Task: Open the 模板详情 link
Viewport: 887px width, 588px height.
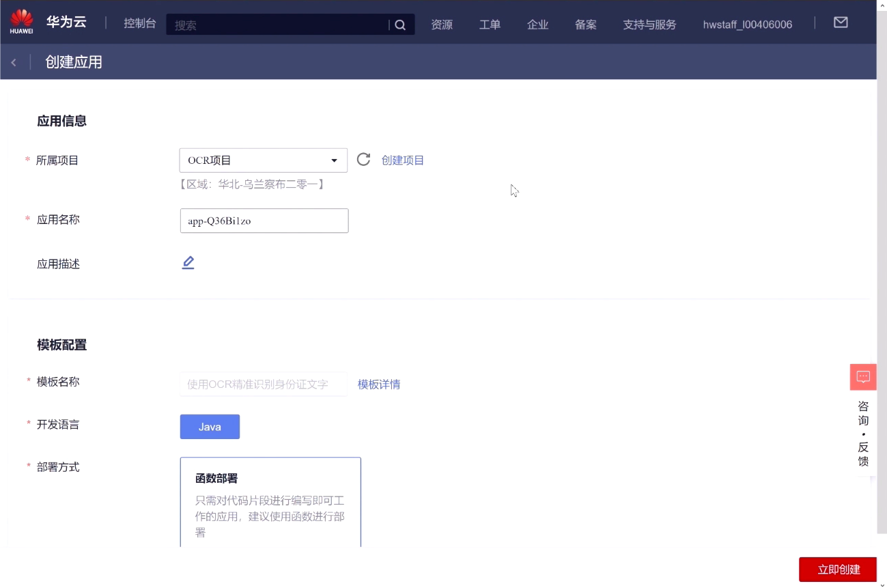Action: pos(379,384)
